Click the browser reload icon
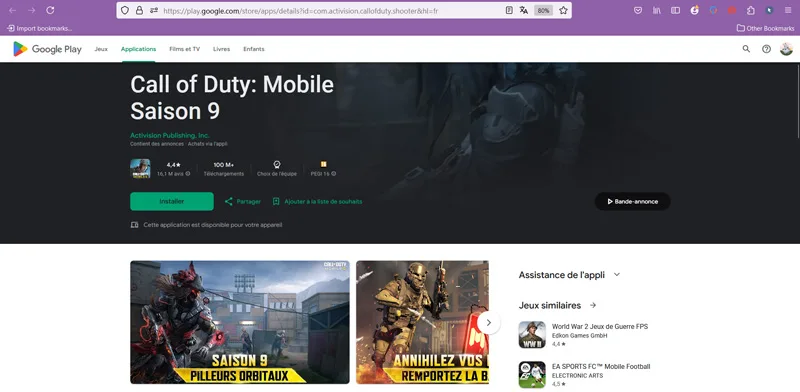This screenshot has width=800, height=392. pos(50,10)
